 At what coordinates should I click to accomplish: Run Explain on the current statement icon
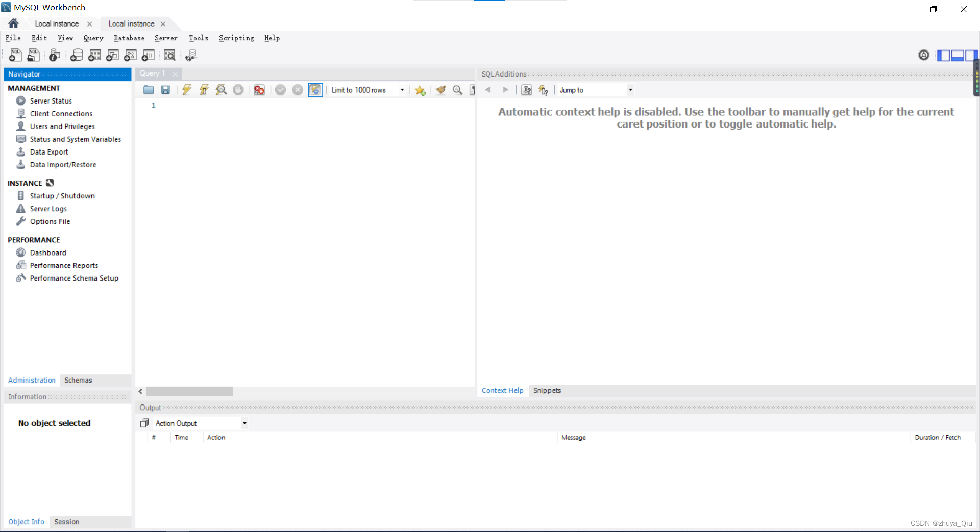point(221,90)
